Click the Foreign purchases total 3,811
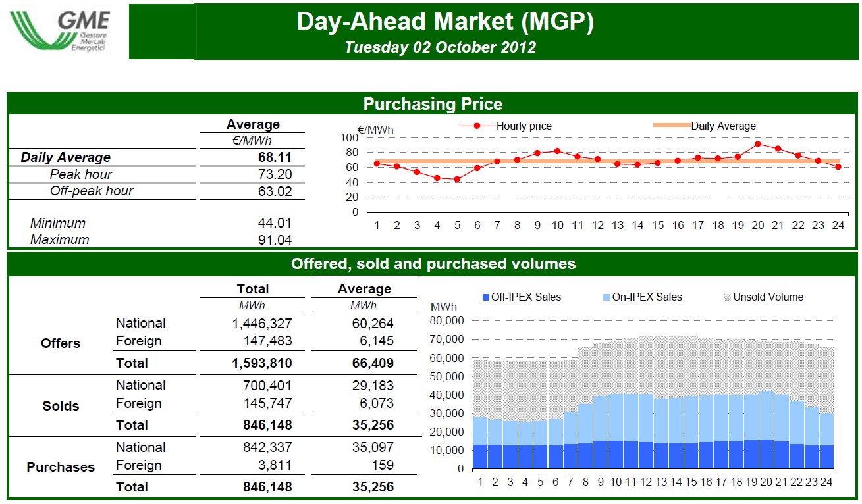This screenshot has width=862, height=504. [275, 465]
